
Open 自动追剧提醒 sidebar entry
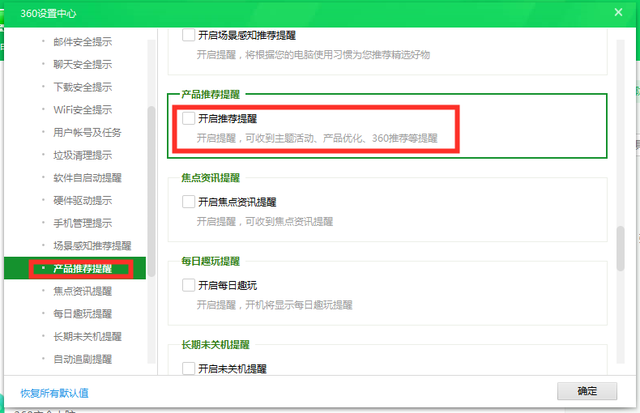tap(82, 359)
